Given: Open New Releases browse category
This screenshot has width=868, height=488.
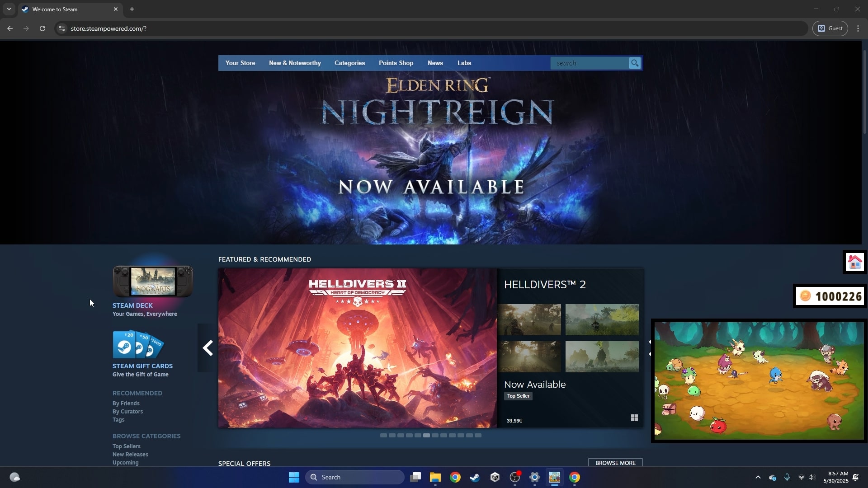Looking at the screenshot, I should pos(130,455).
